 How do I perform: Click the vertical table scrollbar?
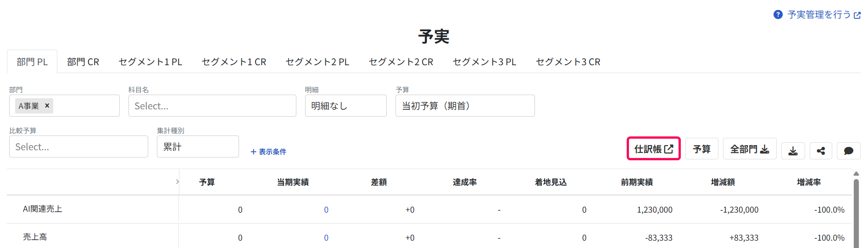coord(856,213)
